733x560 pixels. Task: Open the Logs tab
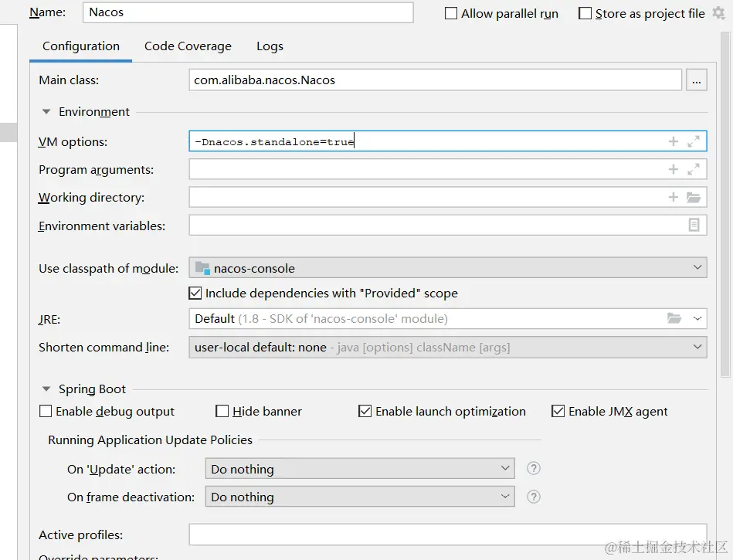click(x=270, y=46)
